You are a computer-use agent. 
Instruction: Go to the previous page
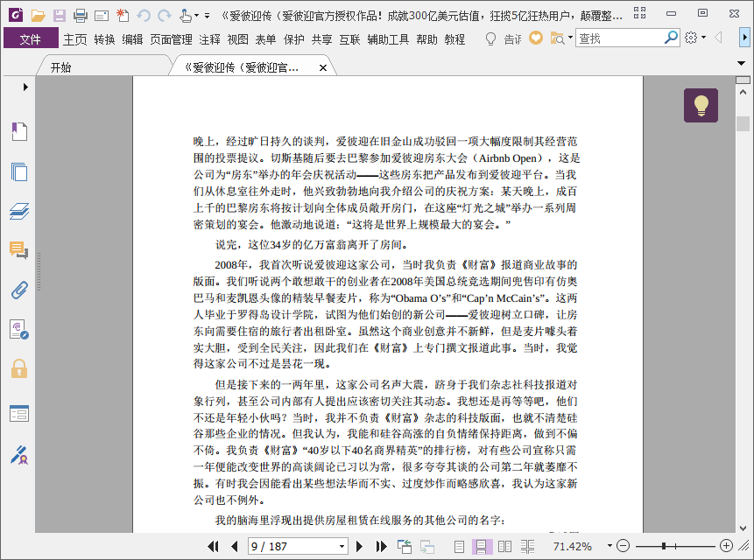235,546
